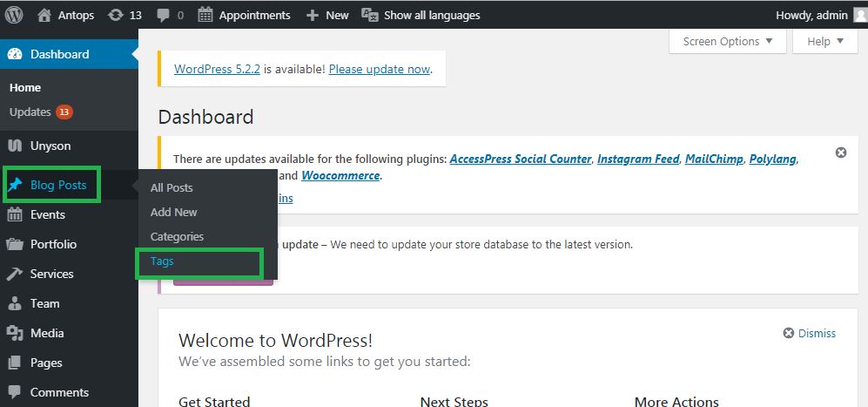The height and width of the screenshot is (407, 868).
Task: Open the Blog Posts menu
Action: [58, 185]
